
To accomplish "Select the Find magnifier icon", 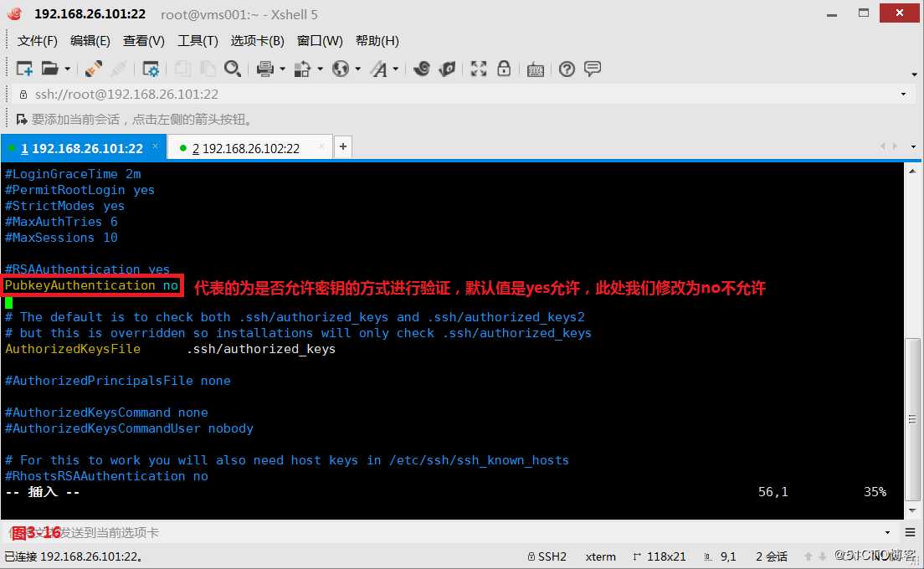I will click(x=232, y=68).
